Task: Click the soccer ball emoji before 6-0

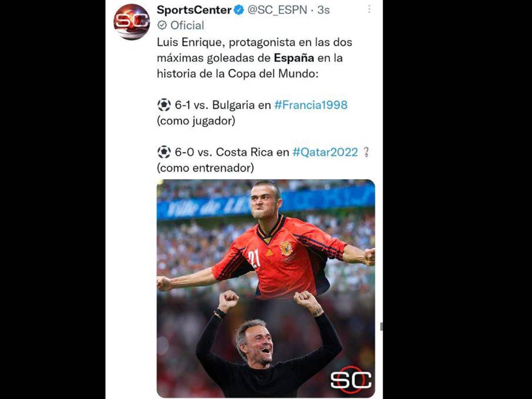Action: pyautogui.click(x=164, y=152)
